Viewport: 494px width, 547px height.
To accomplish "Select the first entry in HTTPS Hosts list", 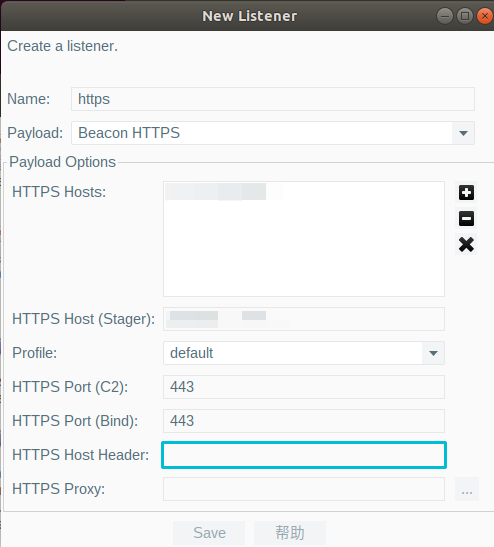I will 304,192.
